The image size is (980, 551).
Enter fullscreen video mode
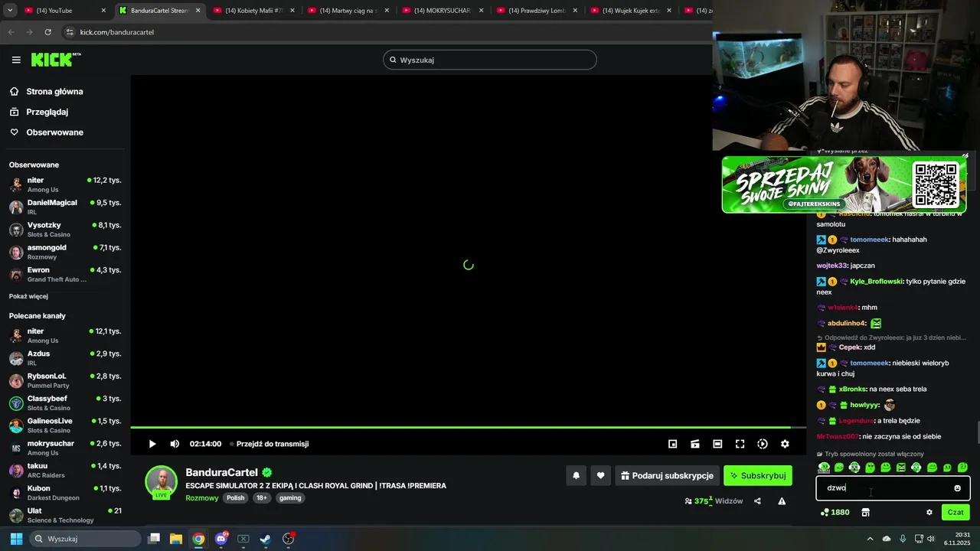click(740, 444)
